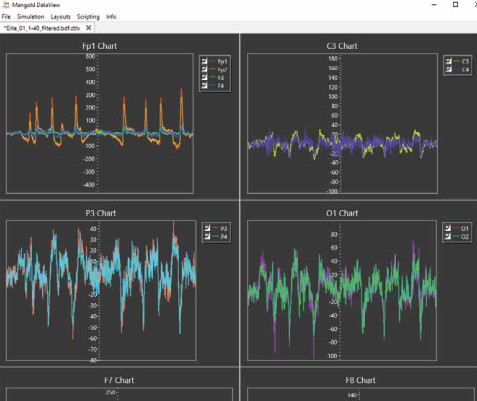
Task: Open the Scripting menu
Action: click(x=88, y=17)
